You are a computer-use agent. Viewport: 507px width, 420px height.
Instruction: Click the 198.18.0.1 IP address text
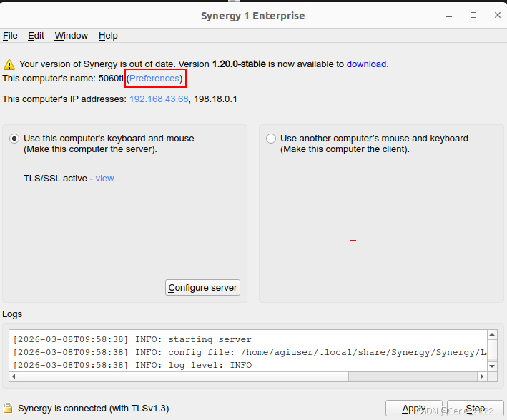coord(215,99)
